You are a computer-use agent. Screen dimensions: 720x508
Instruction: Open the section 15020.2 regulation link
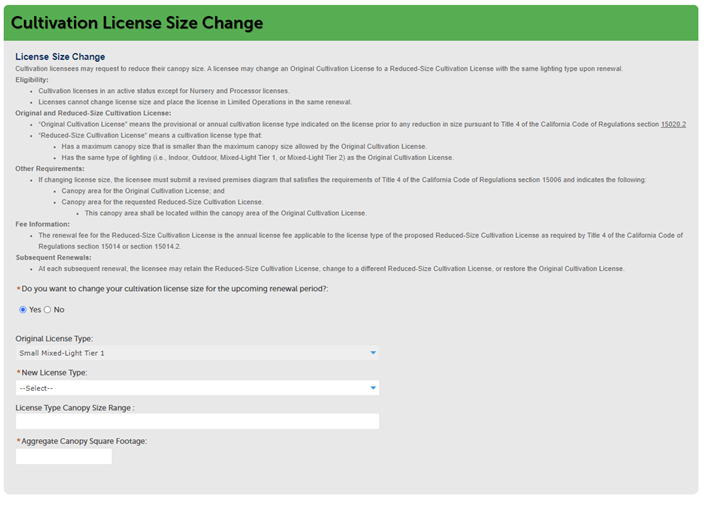tap(673, 124)
